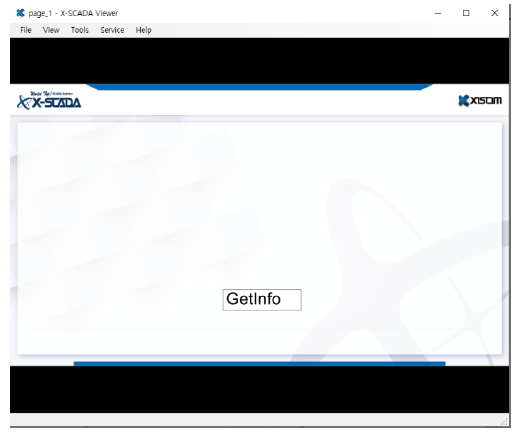Click the blue strip above the bottom banner
This screenshot has height=432, width=516.
[259, 364]
